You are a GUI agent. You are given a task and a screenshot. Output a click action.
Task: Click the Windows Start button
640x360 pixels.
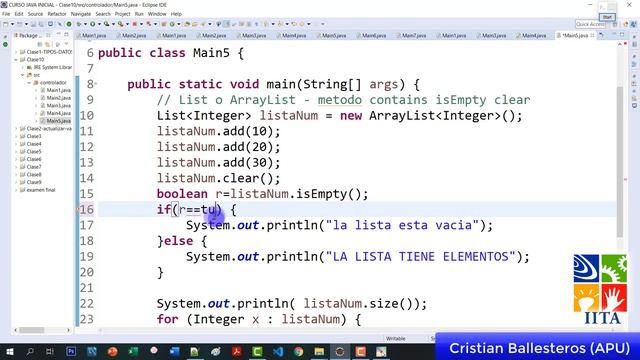coord(9,351)
